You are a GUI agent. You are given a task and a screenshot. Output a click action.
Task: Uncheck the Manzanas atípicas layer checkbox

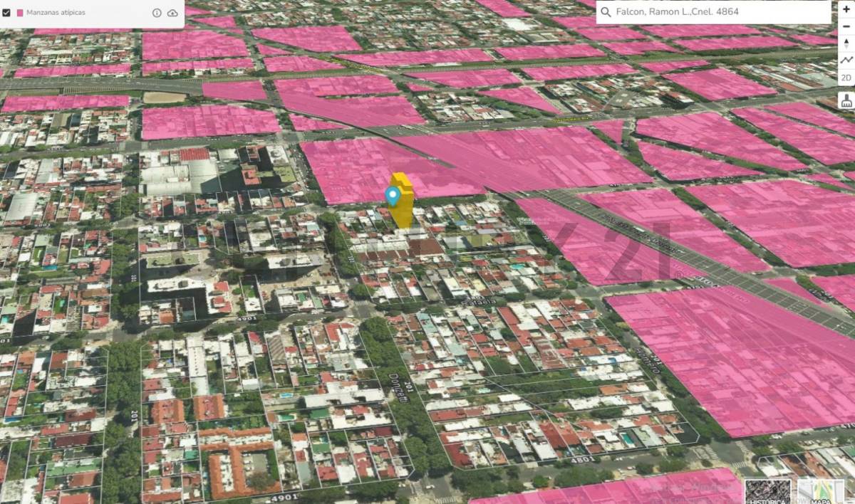coord(6,13)
